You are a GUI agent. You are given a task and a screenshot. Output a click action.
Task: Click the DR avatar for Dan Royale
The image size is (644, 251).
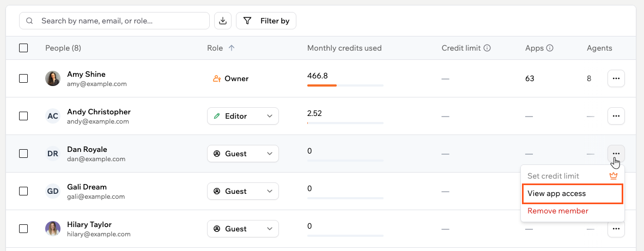pos(52,154)
